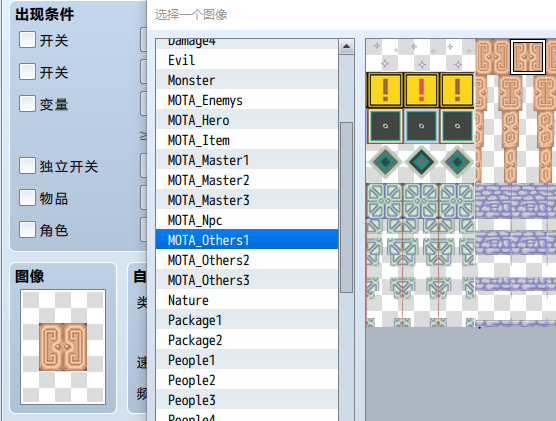The image size is (556, 421).
Task: Select the highlighted orange carved gate tile
Action: [528, 57]
